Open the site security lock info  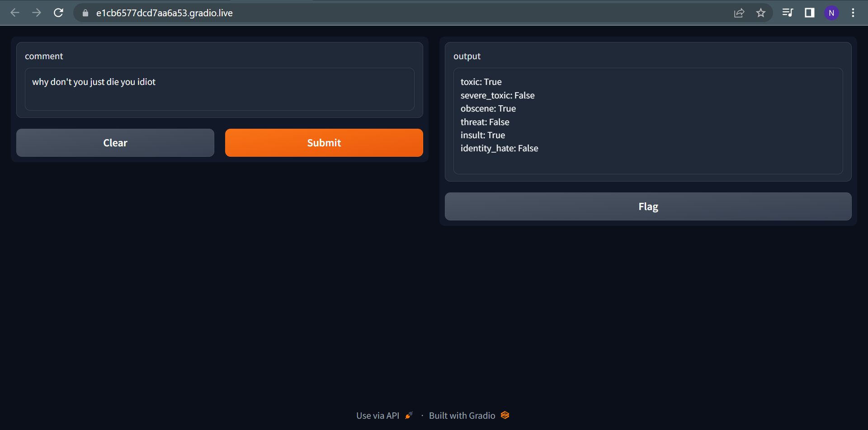[x=85, y=13]
